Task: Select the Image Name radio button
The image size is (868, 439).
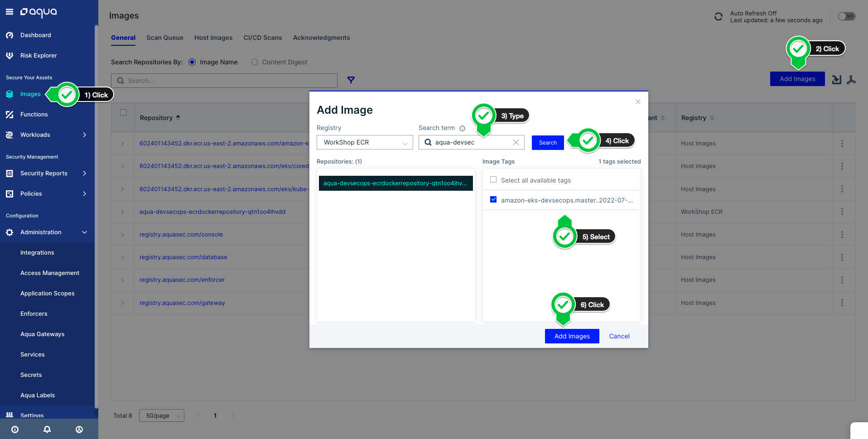Action: 192,62
